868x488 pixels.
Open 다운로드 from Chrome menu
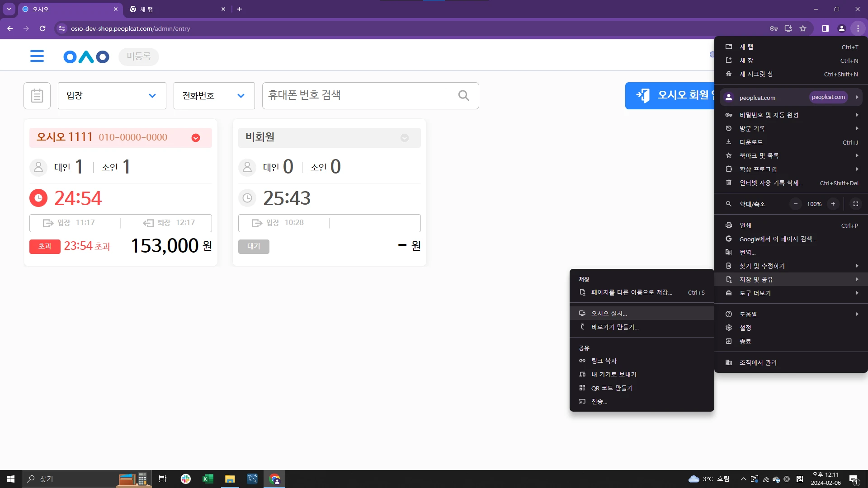[x=791, y=142]
